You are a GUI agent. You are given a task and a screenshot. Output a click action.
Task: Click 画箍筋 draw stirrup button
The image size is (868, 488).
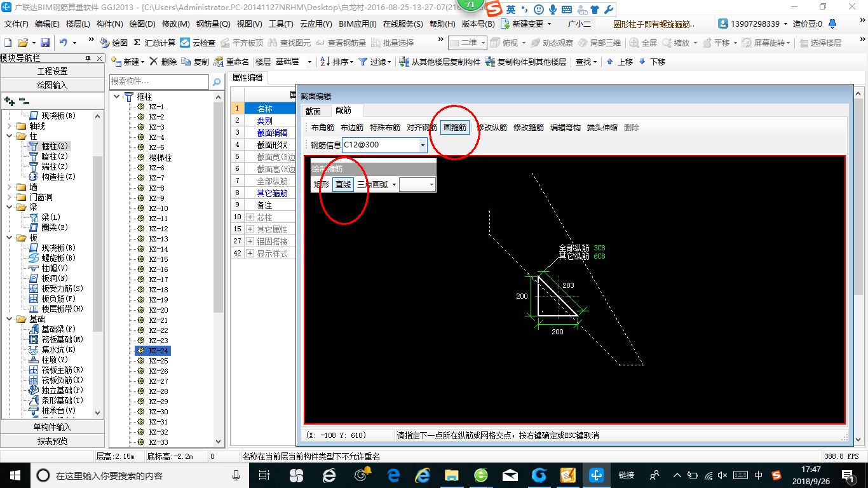(x=455, y=128)
